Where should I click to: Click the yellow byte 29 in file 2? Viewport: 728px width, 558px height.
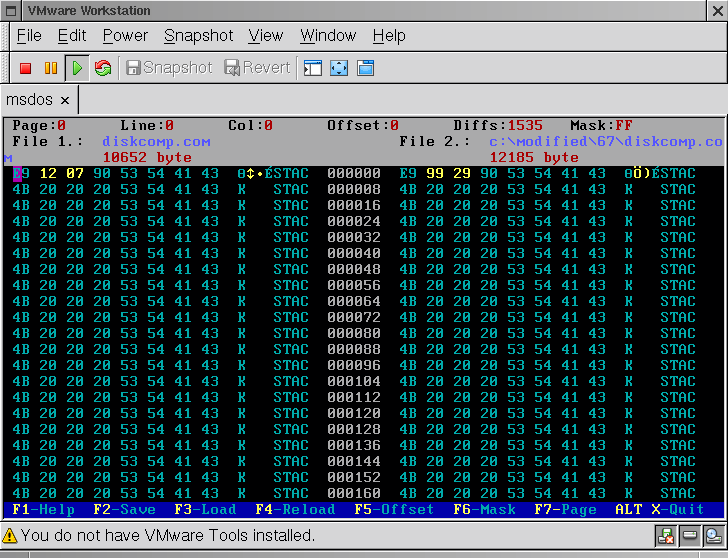tap(462, 174)
